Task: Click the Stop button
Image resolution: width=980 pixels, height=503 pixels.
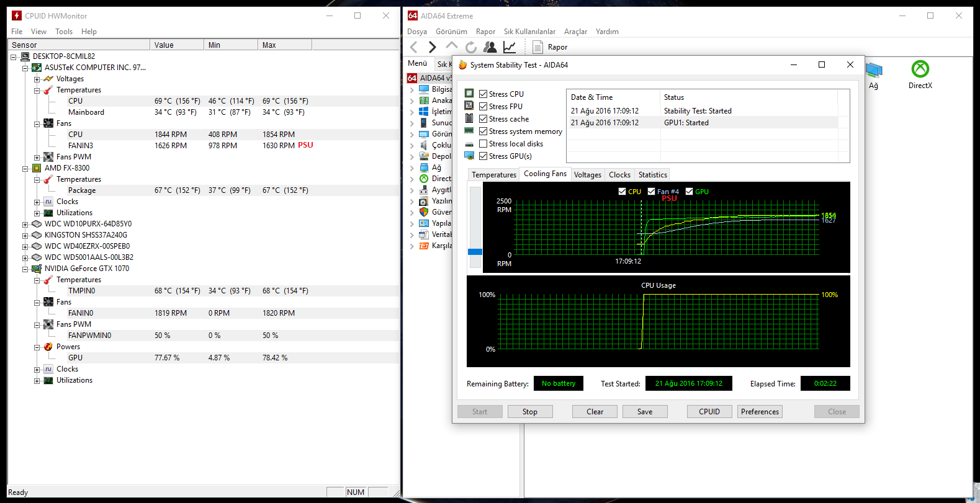Action: click(x=530, y=412)
